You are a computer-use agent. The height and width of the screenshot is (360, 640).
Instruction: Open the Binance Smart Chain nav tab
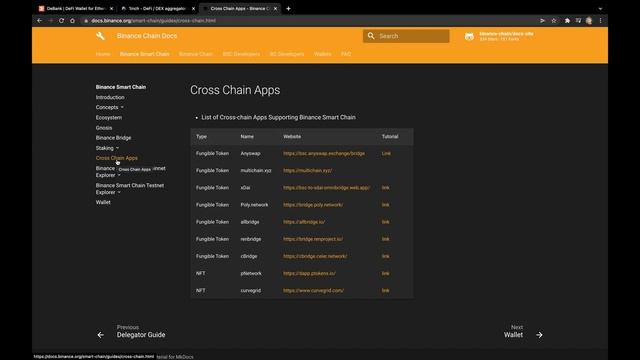tap(144, 54)
